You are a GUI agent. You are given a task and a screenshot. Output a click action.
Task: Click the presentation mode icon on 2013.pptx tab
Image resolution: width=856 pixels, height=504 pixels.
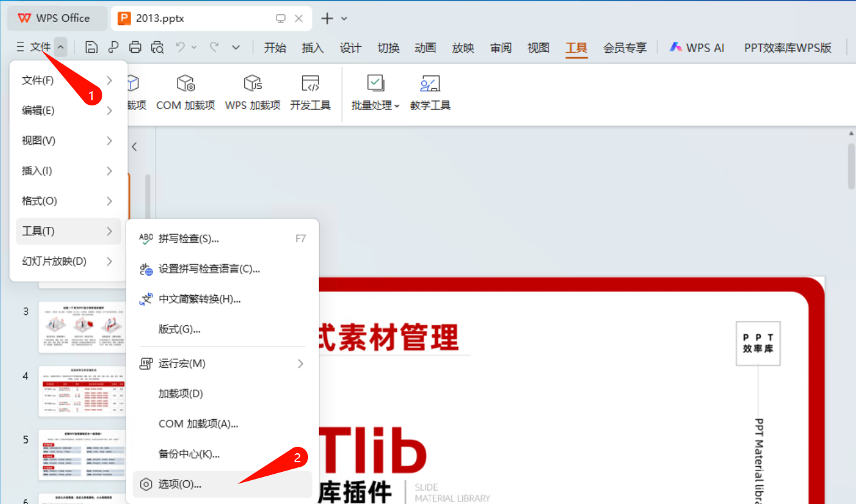pos(280,19)
